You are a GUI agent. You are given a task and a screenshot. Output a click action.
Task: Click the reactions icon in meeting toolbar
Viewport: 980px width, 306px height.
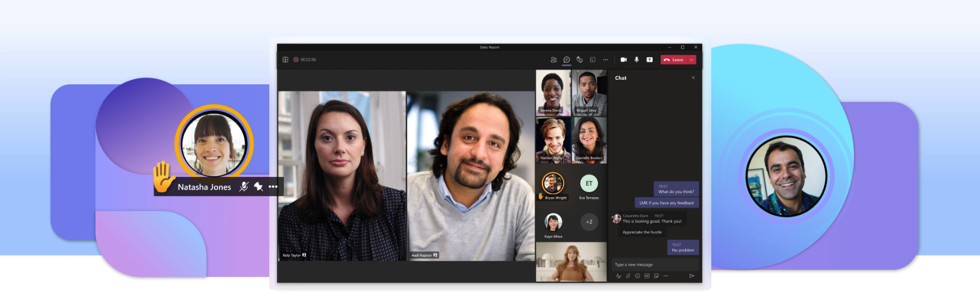click(x=579, y=60)
